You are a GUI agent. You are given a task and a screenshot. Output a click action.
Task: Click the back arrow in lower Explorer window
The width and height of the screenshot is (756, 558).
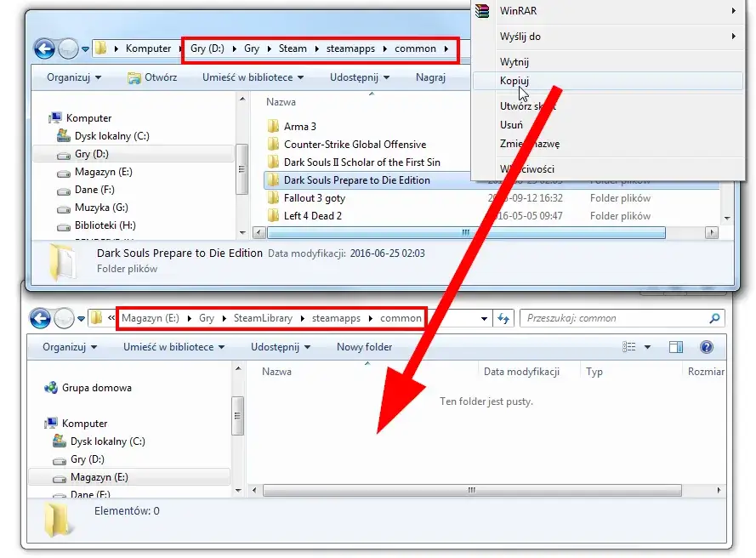(41, 318)
